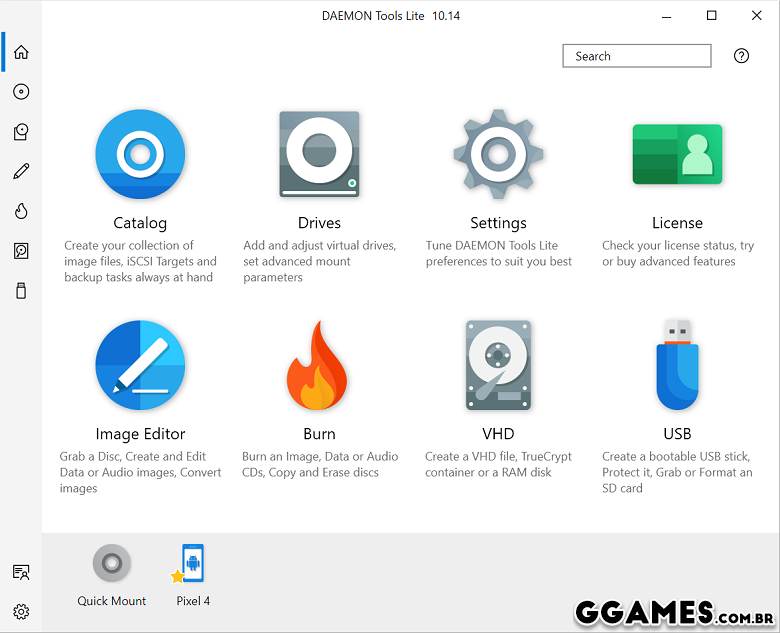Open help via the question mark icon
The height and width of the screenshot is (633, 780).
point(741,56)
